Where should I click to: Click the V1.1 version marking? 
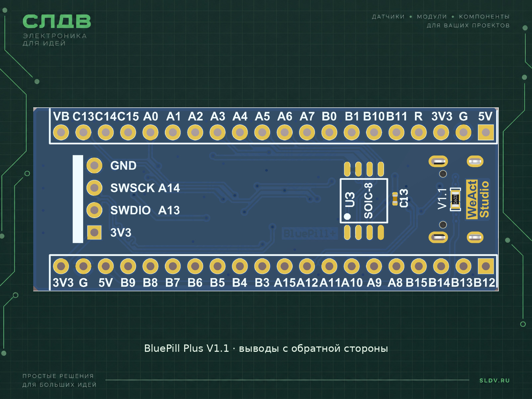pos(442,199)
